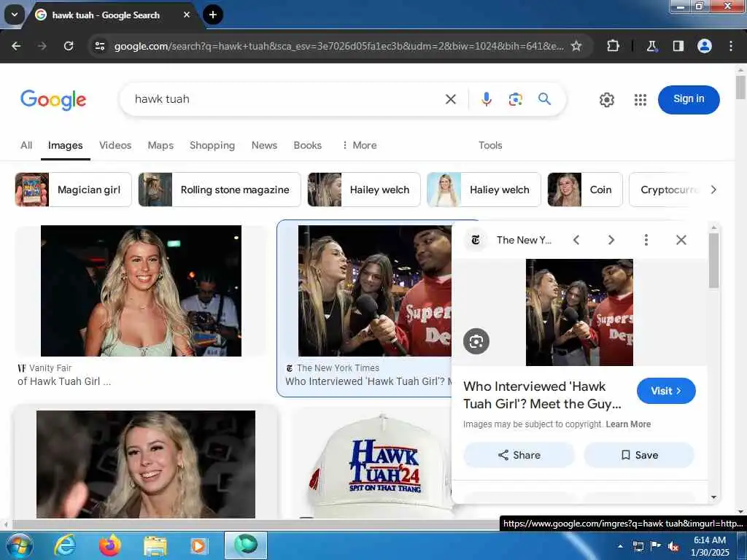The width and height of the screenshot is (747, 560).
Task: Open preview panel three-dot options
Action: click(646, 240)
